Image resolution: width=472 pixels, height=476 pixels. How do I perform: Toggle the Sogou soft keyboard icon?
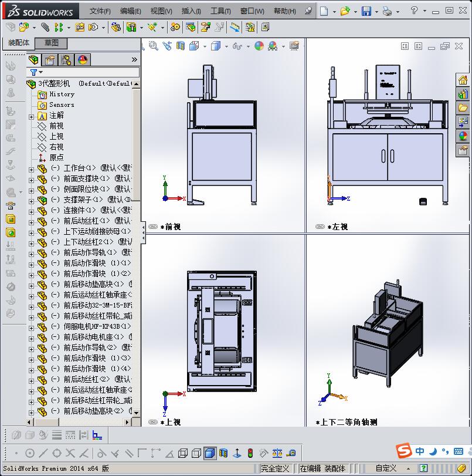pyautogui.click(x=459, y=451)
